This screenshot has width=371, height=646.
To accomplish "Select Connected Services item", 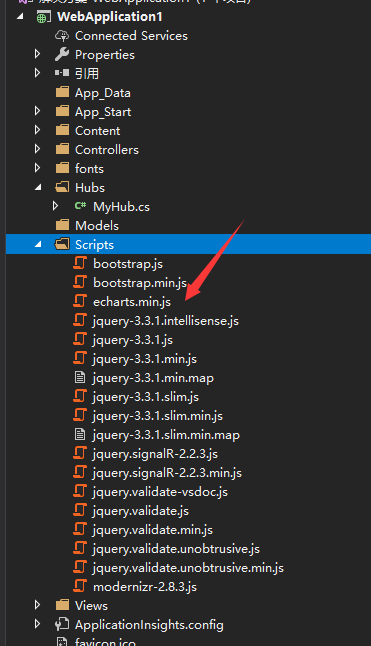I will (x=131, y=36).
